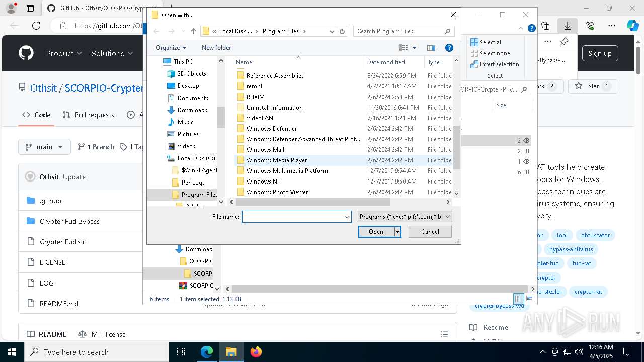This screenshot has height=362, width=644.
Task: Open Pictures in the navigation pane
Action: click(188, 134)
